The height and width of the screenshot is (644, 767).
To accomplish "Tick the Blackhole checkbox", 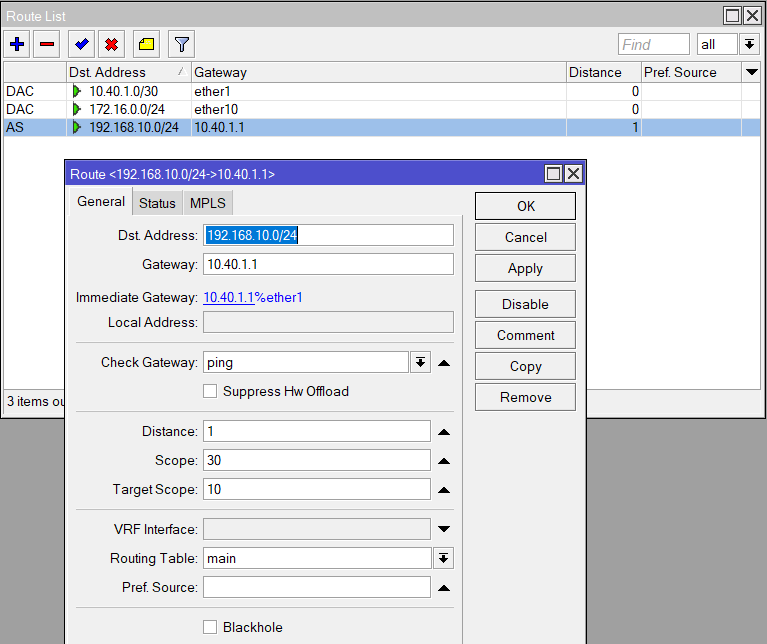I will click(x=210, y=627).
